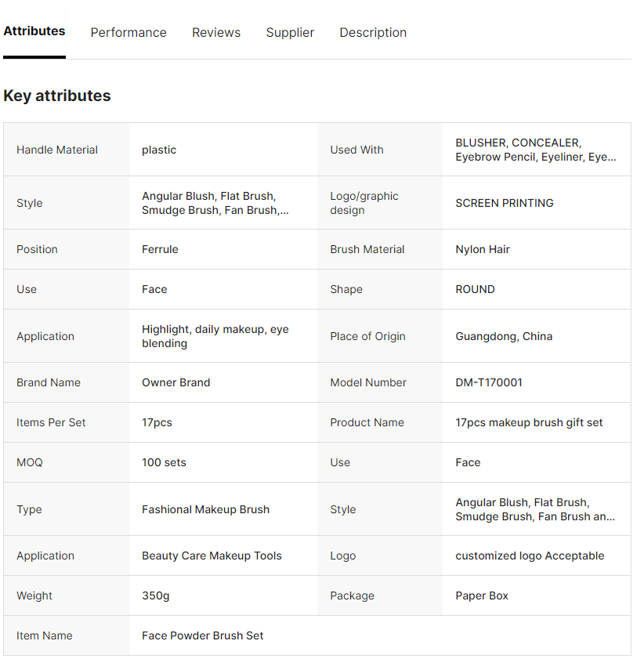Go to the Description tab
Viewport: 644px width, 659px height.
pyautogui.click(x=373, y=32)
